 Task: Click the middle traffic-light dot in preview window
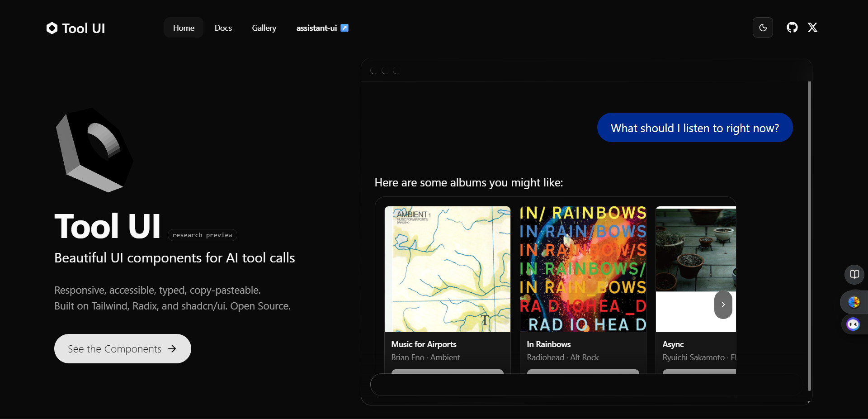pos(385,71)
